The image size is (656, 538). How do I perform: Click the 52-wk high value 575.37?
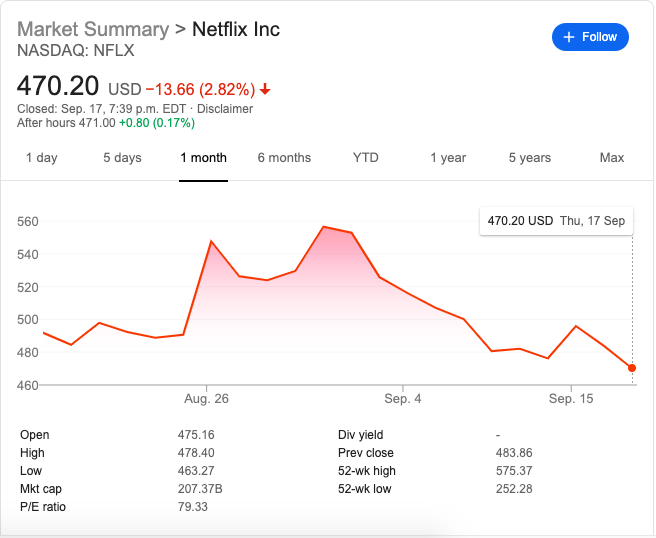click(x=514, y=471)
